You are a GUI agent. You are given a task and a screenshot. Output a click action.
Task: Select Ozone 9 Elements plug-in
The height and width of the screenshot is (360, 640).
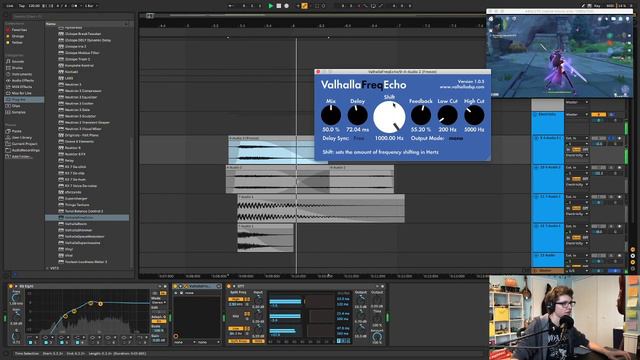pos(79,141)
